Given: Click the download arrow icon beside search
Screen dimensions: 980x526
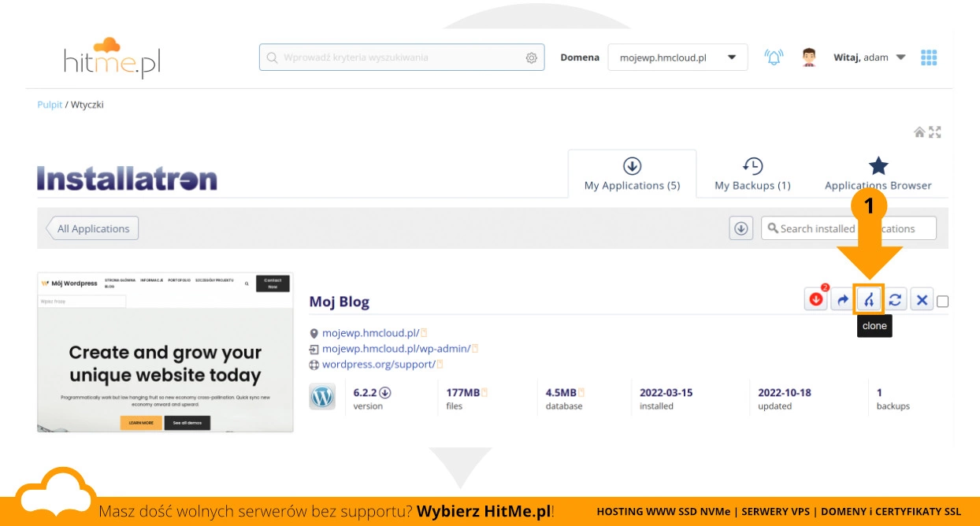Looking at the screenshot, I should coord(741,228).
